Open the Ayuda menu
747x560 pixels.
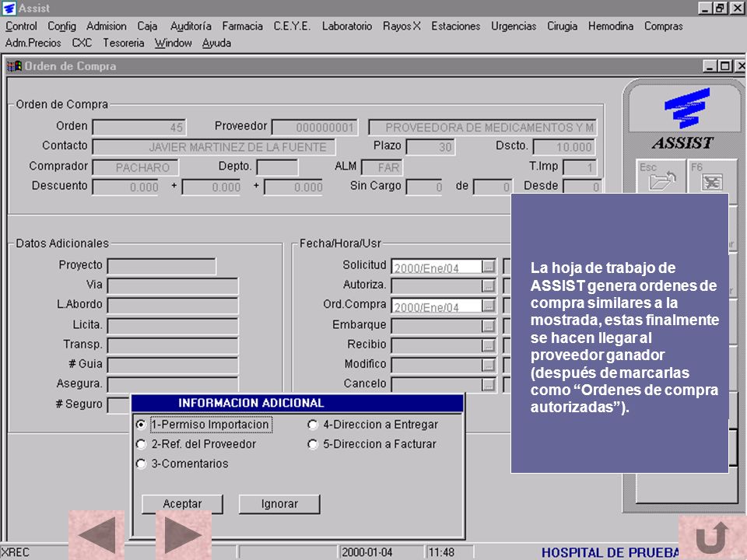click(x=217, y=43)
